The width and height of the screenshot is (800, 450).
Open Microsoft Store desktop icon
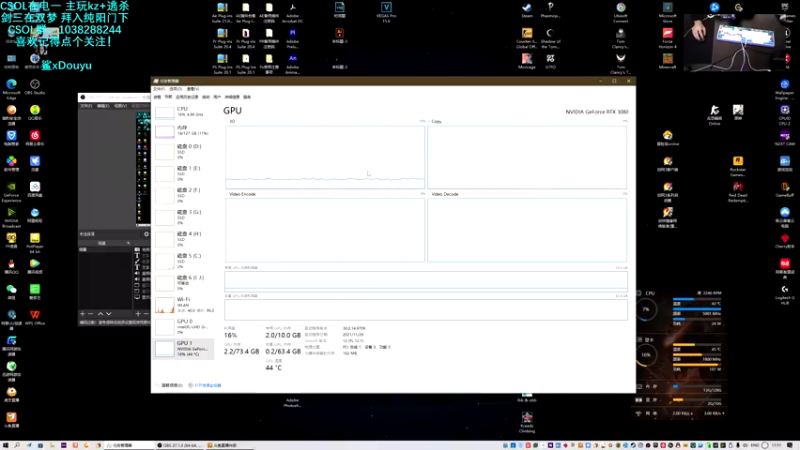667,12
